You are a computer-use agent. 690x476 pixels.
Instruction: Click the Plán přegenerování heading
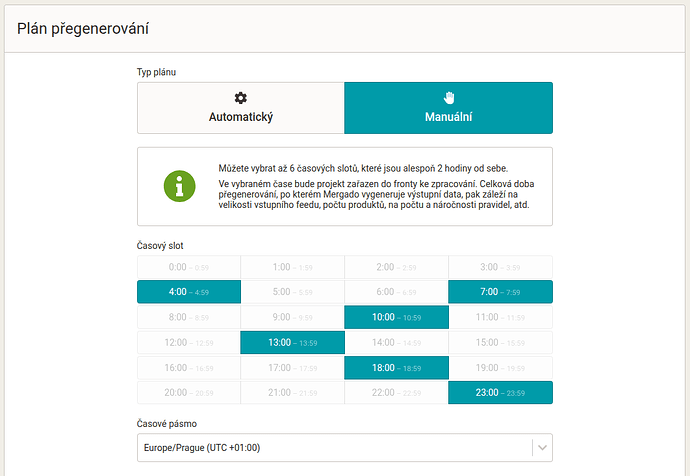coord(83,27)
